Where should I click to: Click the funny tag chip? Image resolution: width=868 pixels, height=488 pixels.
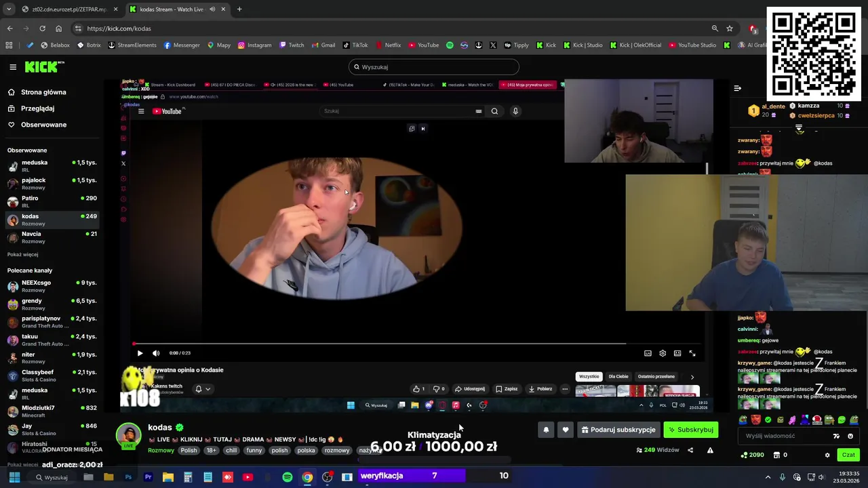(x=254, y=450)
